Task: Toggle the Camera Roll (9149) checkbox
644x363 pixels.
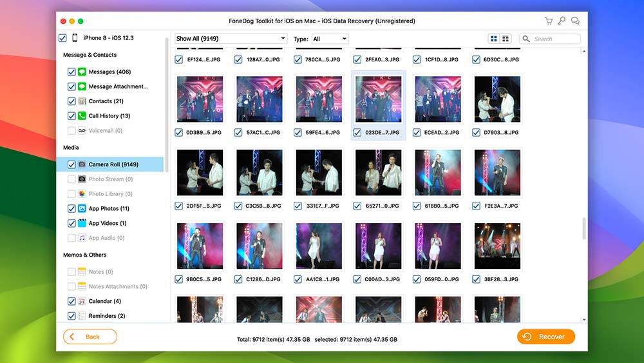Action: coord(71,164)
